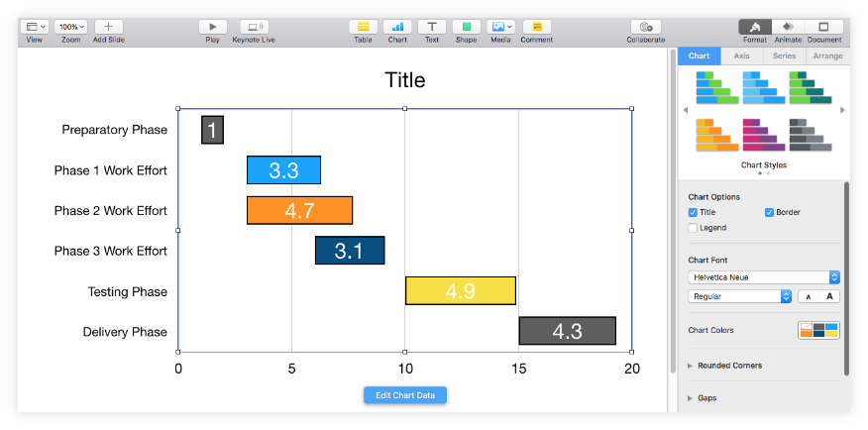Click the Chart toolbar icon
This screenshot has height=430, width=868.
397,27
